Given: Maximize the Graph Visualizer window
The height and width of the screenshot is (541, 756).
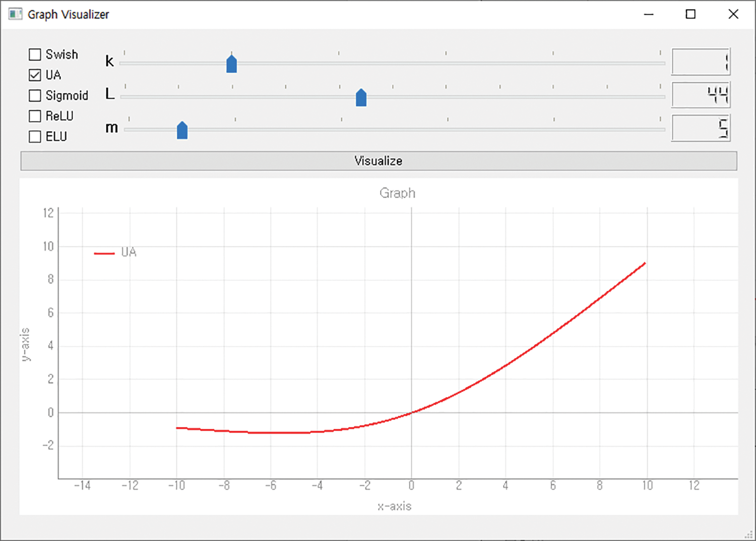Looking at the screenshot, I should click(690, 15).
